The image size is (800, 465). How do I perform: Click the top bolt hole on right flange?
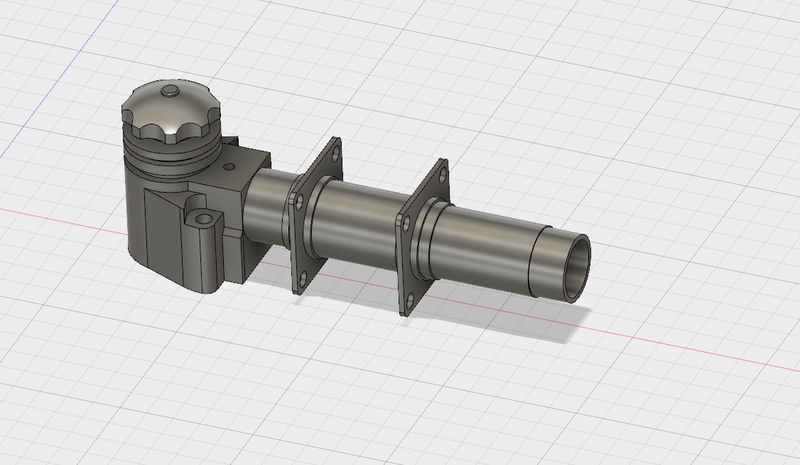(440, 174)
